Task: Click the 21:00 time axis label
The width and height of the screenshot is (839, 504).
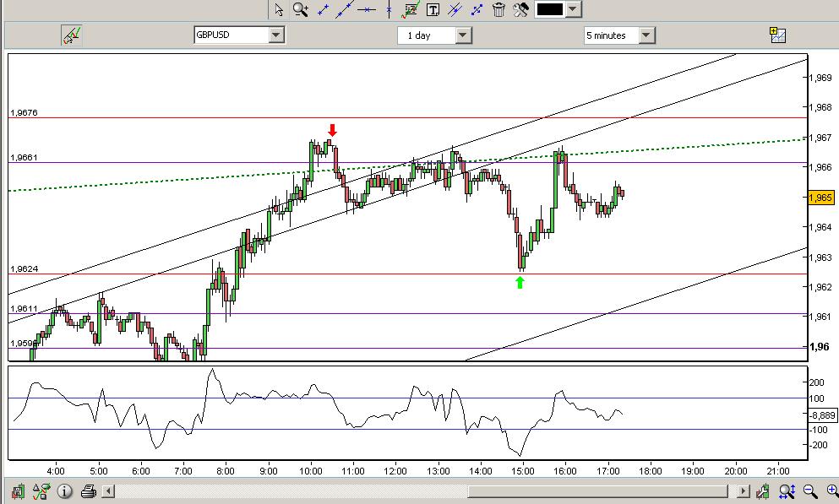Action: 778,471
